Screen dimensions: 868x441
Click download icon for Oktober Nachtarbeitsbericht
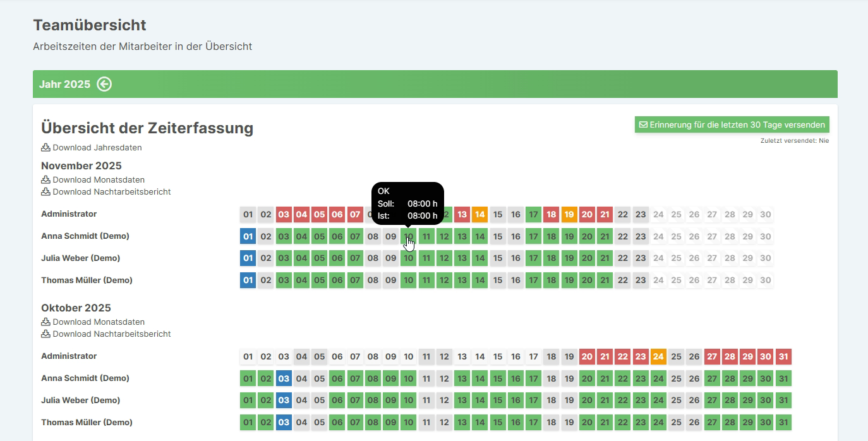pos(45,334)
